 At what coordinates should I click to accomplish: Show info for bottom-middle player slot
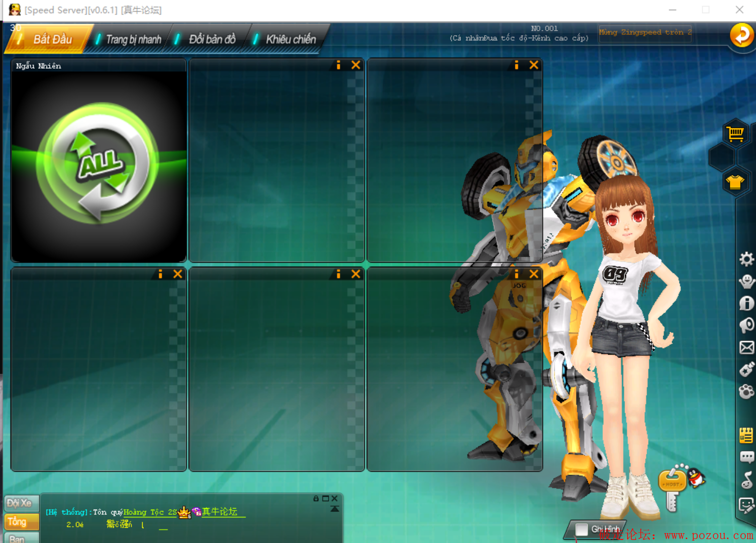[339, 274]
